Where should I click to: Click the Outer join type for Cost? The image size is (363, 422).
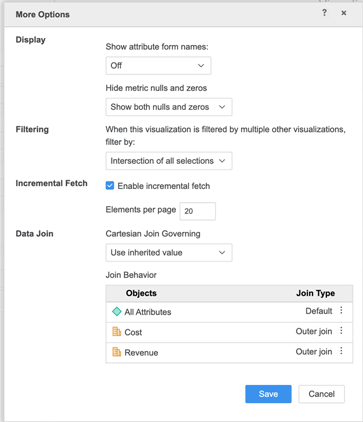coord(314,331)
